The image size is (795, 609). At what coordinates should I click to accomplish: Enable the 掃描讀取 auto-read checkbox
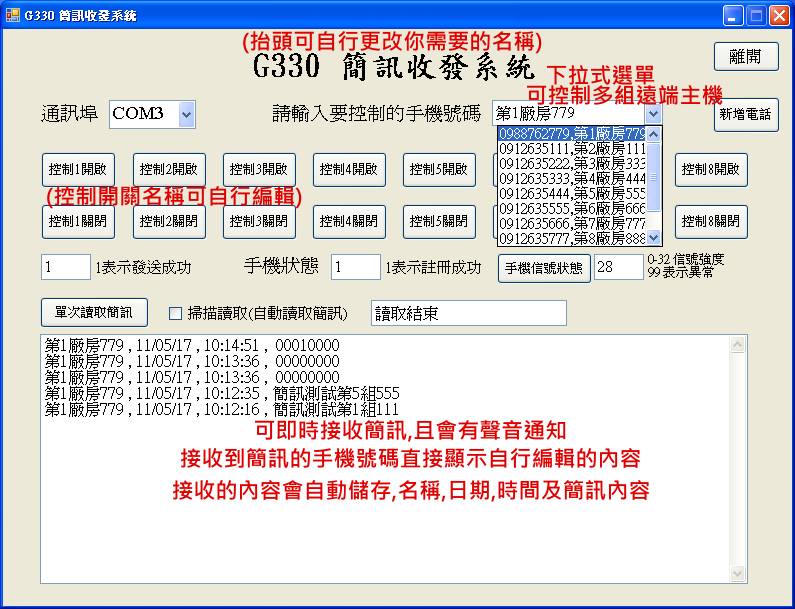(x=176, y=314)
